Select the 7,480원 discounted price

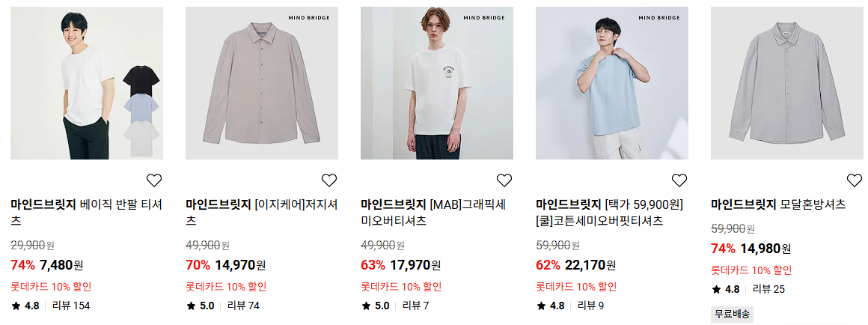(x=61, y=265)
